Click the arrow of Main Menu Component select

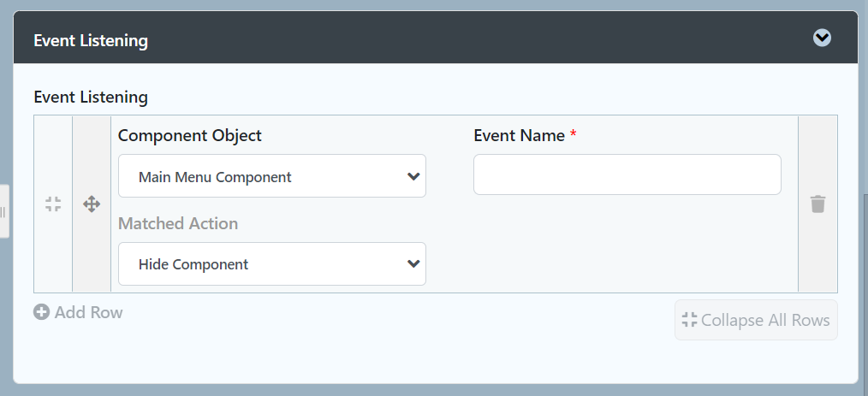coord(413,176)
